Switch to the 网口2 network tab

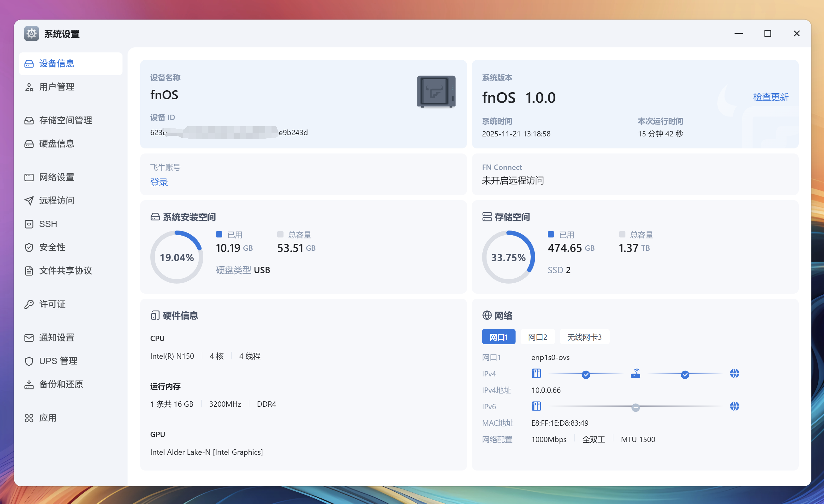[x=537, y=337]
